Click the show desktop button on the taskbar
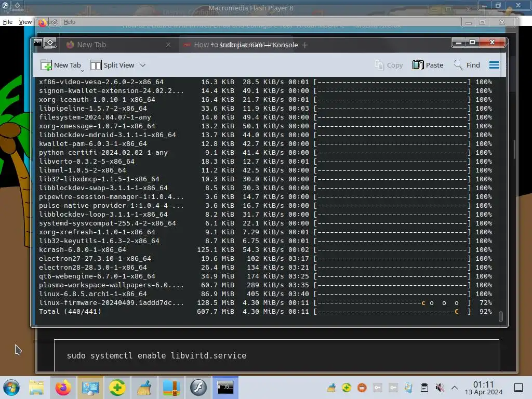This screenshot has height=399, width=532. (x=518, y=388)
